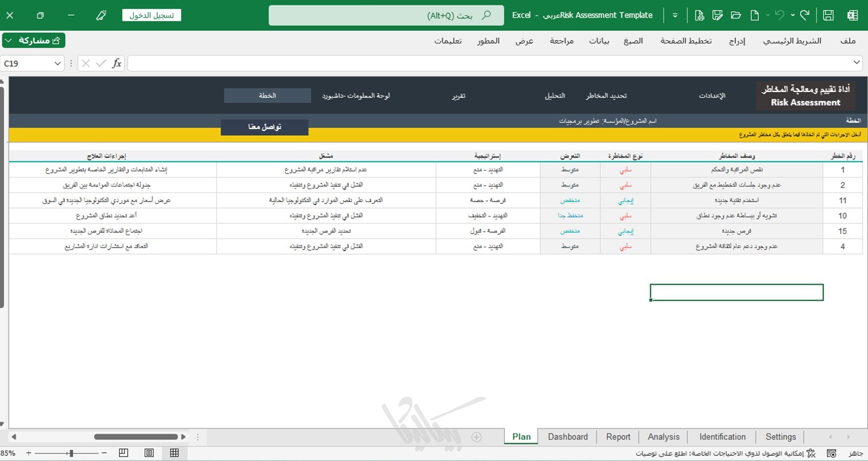Click the search magnifier icon
The image size is (868, 461).
tap(486, 15)
